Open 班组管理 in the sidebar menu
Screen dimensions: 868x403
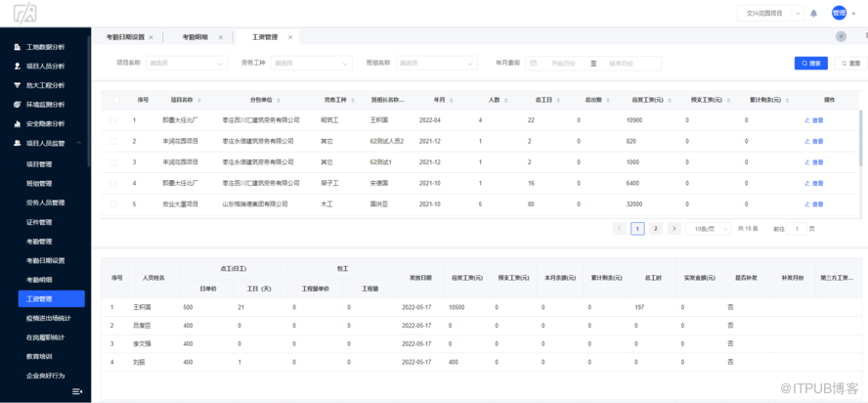click(x=39, y=183)
